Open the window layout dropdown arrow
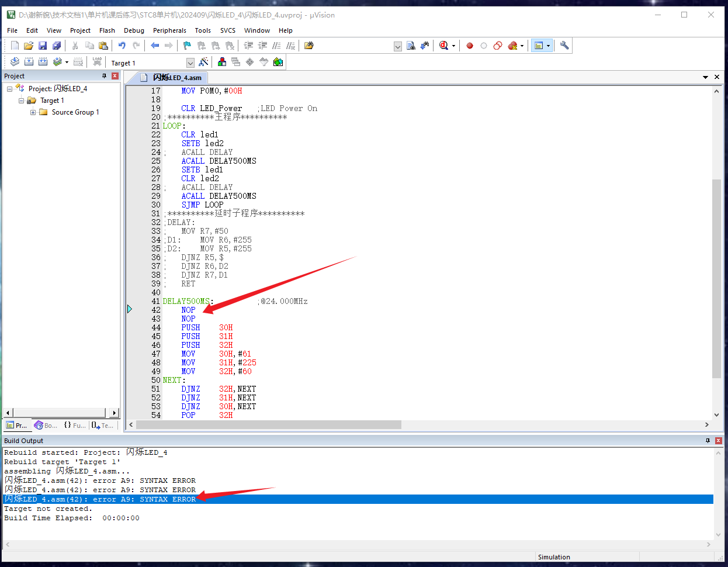This screenshot has width=728, height=567. (x=548, y=46)
